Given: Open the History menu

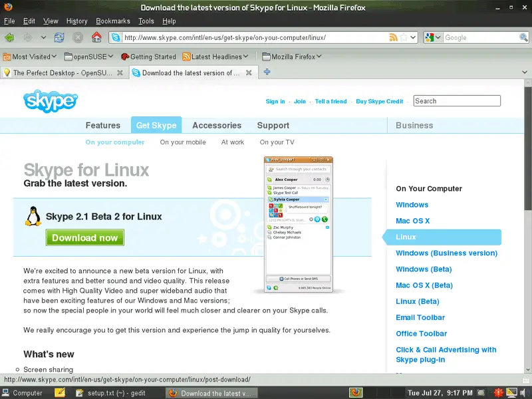Looking at the screenshot, I should 77,21.
